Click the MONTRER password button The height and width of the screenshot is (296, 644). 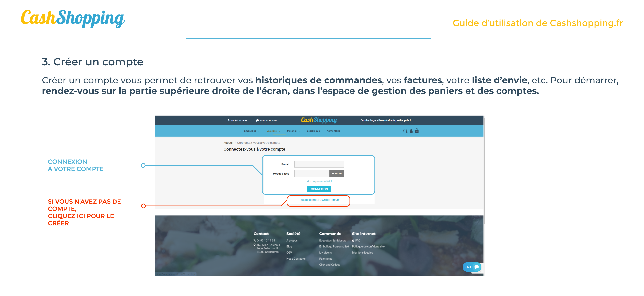(x=336, y=174)
